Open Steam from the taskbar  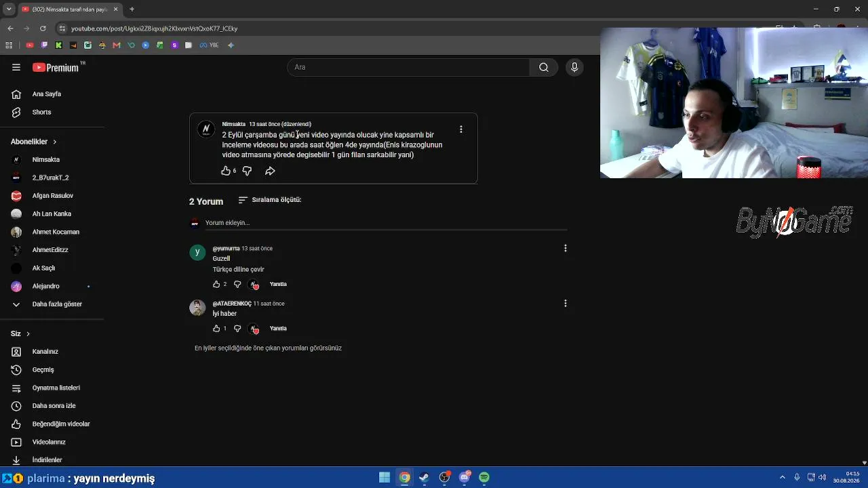pos(425,477)
